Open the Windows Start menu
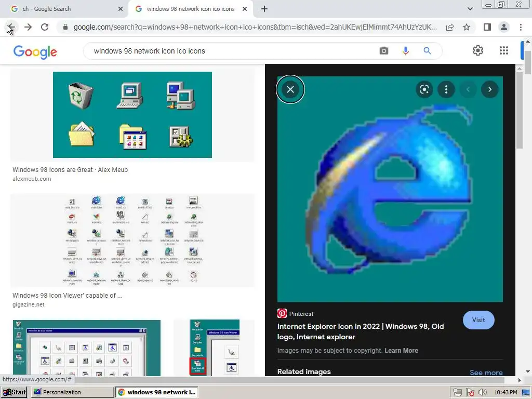This screenshot has height=399, width=532. click(15, 392)
